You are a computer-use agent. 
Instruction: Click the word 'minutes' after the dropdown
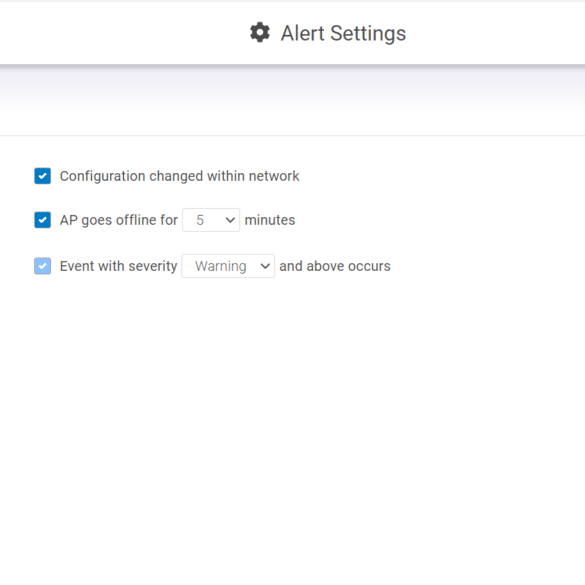click(x=270, y=220)
